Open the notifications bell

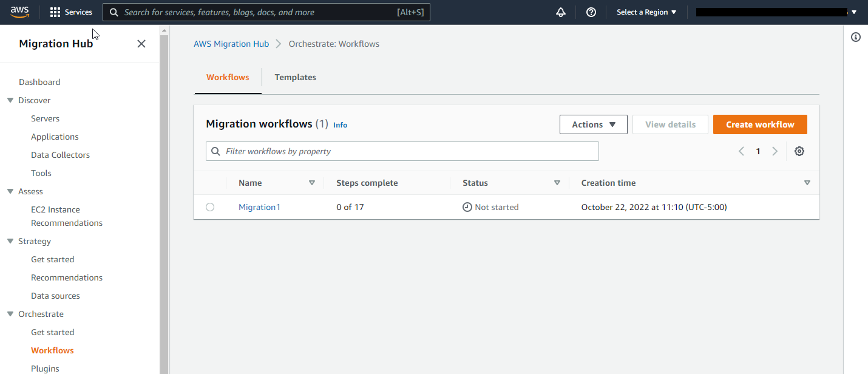561,12
